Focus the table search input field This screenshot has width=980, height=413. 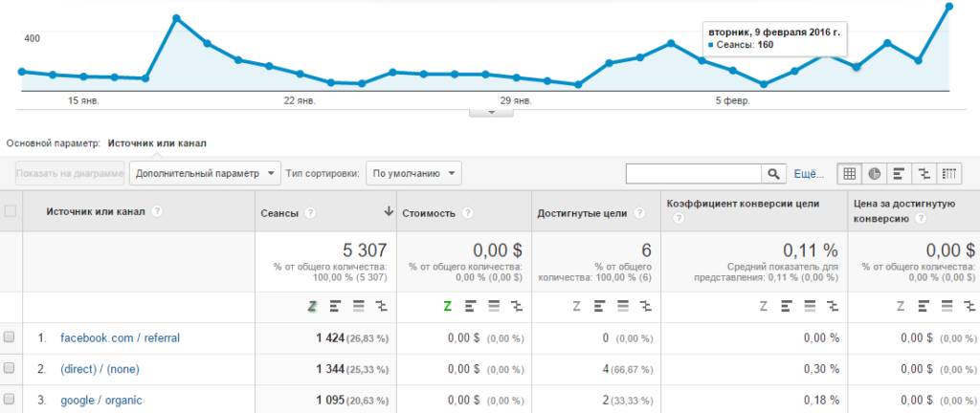click(x=693, y=174)
